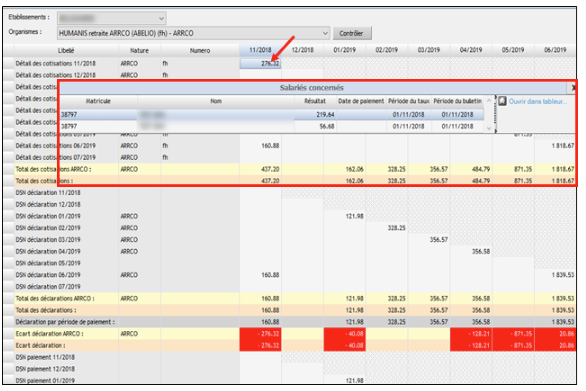The height and width of the screenshot is (391, 586).
Task: Click red -276.32 cell in Ecart déclaration ARRCO
Action: point(260,334)
